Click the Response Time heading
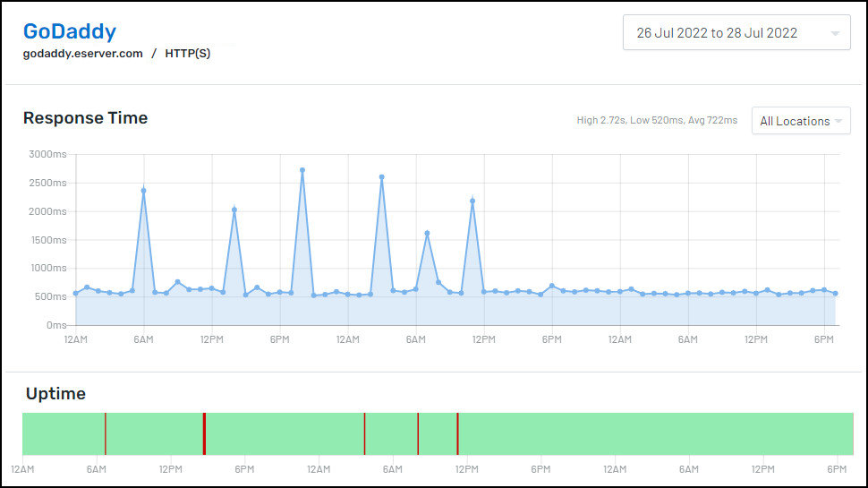 tap(85, 118)
